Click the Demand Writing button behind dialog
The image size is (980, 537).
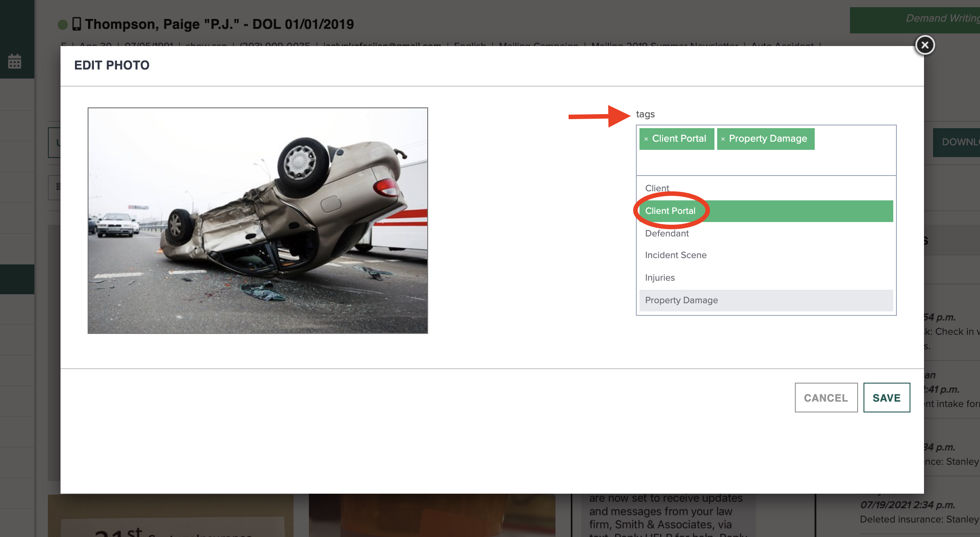coord(915,19)
